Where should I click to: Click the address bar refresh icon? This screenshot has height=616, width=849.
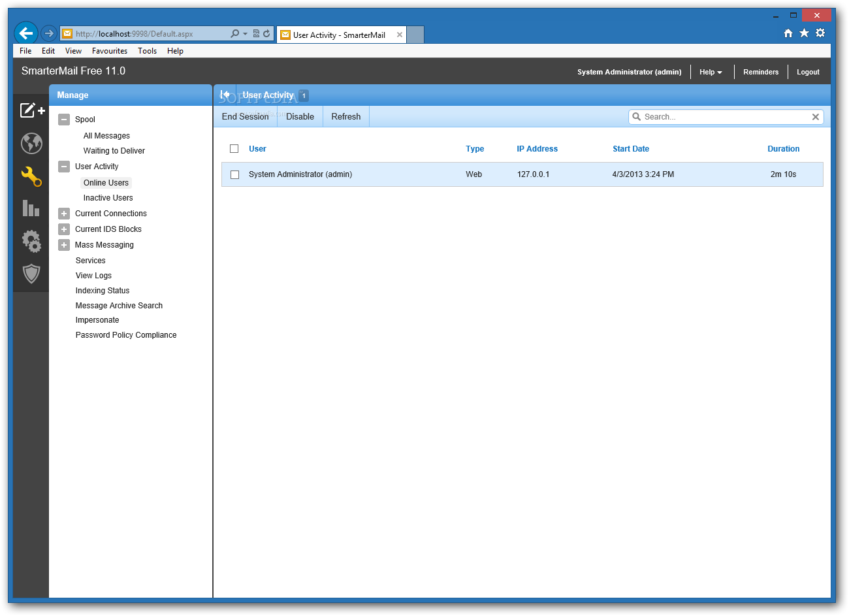[x=266, y=33]
